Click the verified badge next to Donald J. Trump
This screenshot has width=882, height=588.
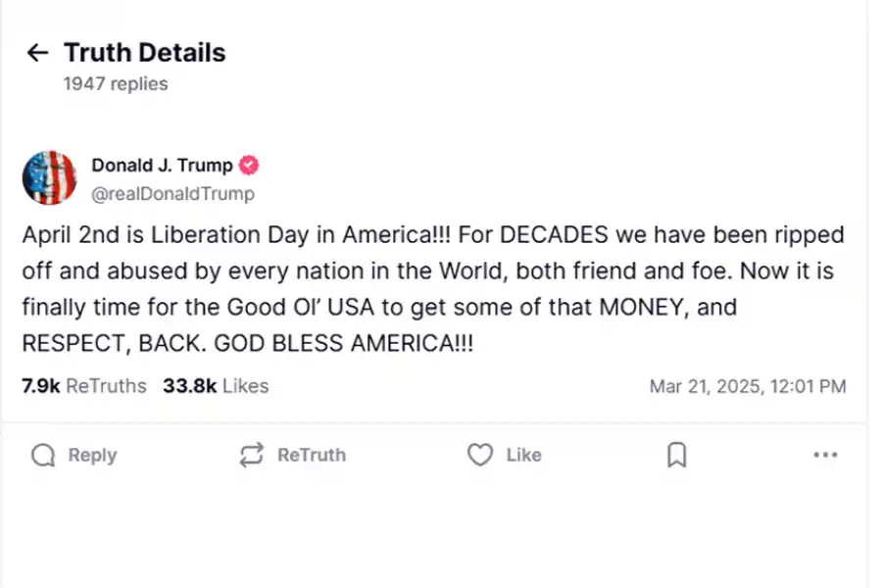248,166
